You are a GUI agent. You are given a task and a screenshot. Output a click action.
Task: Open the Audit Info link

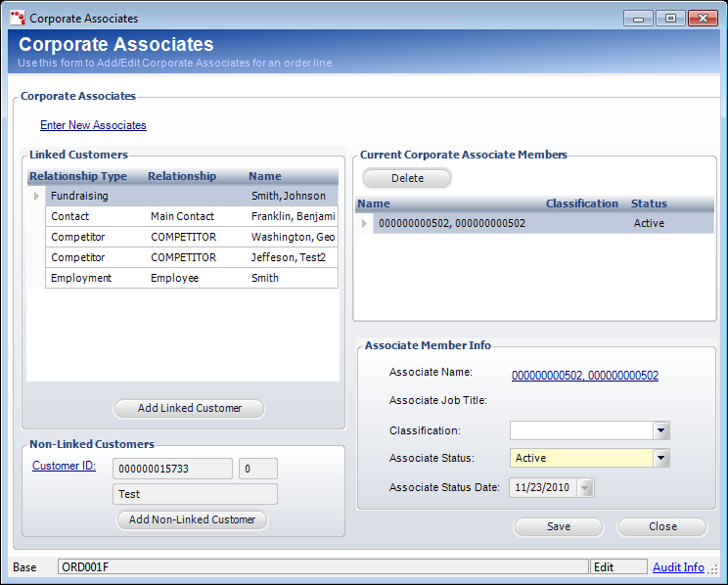tap(678, 567)
